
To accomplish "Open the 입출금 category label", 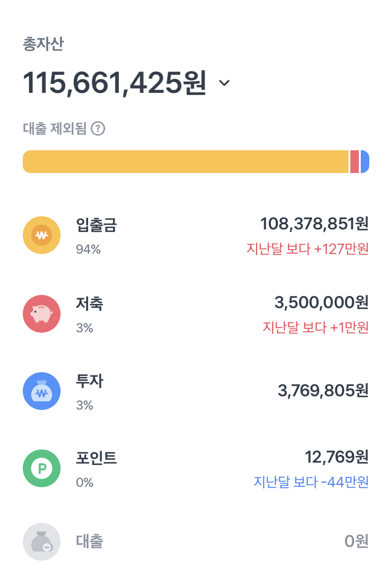I will [x=96, y=225].
